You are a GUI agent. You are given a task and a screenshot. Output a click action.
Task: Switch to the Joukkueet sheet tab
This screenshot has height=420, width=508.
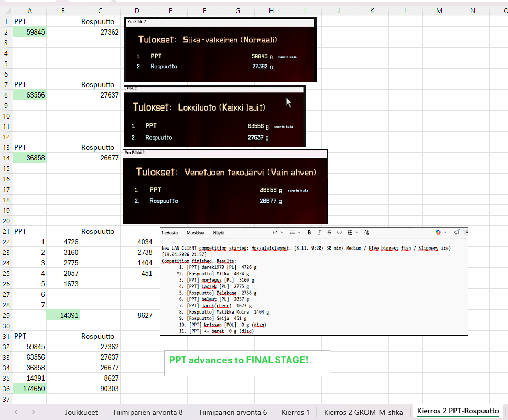pos(81,412)
